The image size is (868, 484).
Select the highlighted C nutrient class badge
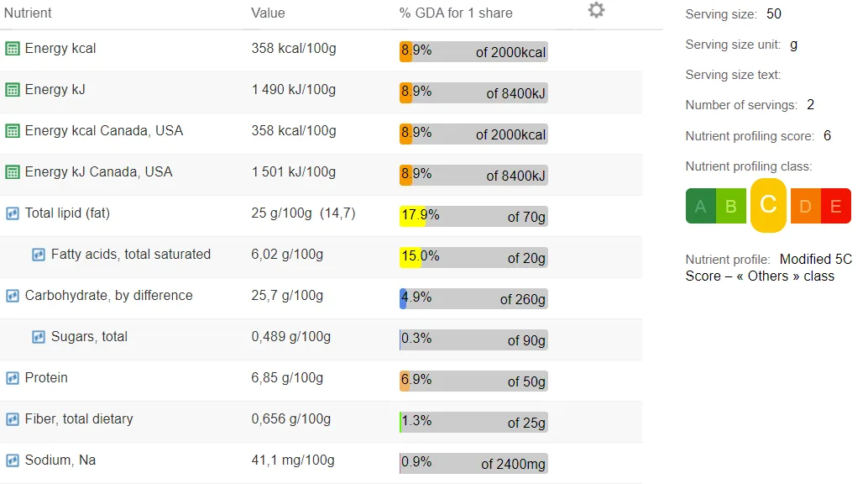[768, 205]
